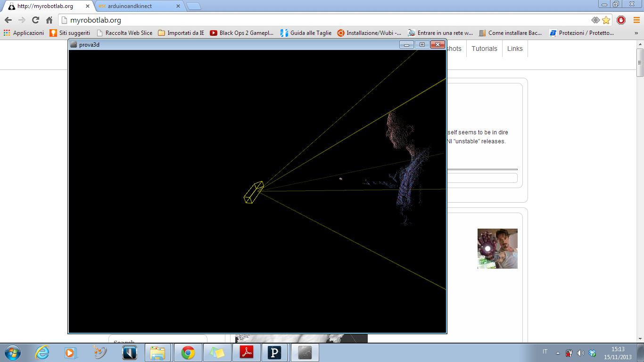Open the Black Ops 2 Gameplay bookmark
The height and width of the screenshot is (362, 644).
pyautogui.click(x=242, y=33)
